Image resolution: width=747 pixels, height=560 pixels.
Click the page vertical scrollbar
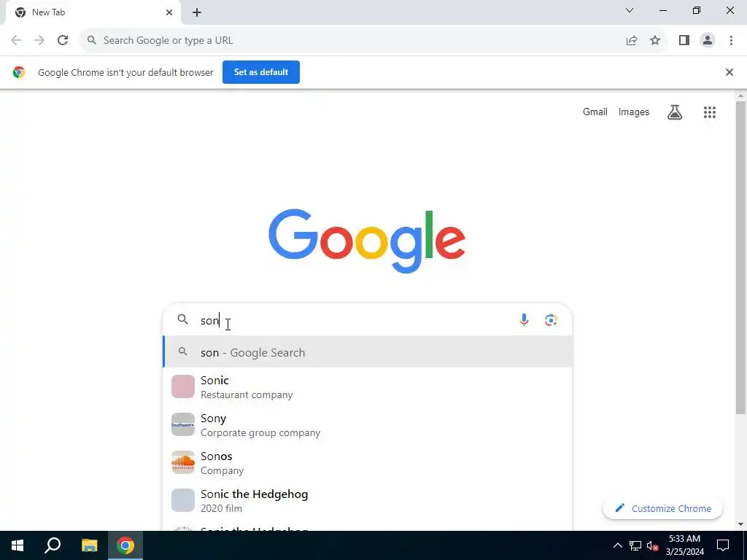coord(741,257)
